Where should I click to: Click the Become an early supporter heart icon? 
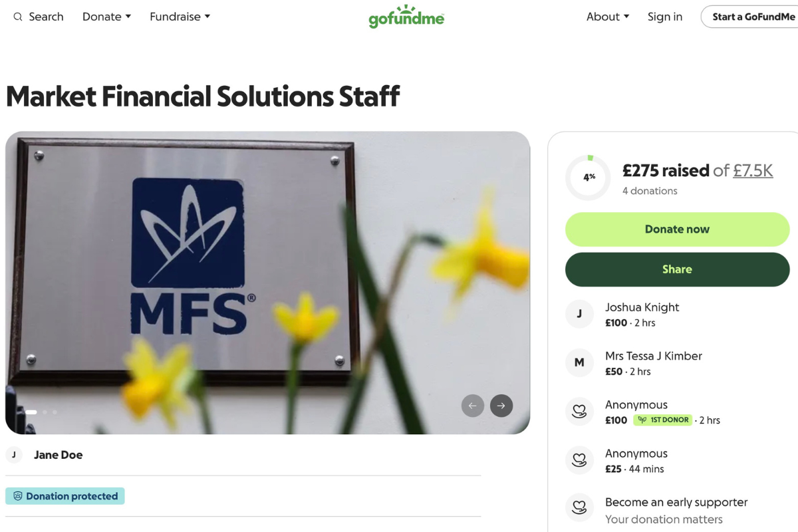pyautogui.click(x=579, y=509)
